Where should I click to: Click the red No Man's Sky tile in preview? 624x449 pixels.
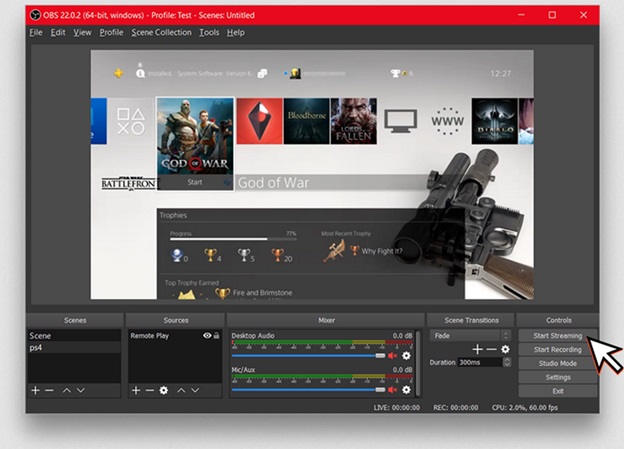click(259, 121)
